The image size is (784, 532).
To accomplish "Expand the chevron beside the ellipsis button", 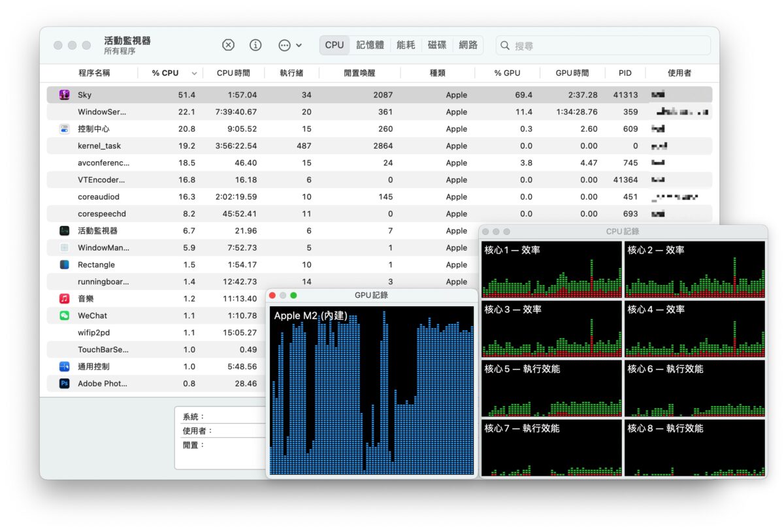I will [299, 46].
